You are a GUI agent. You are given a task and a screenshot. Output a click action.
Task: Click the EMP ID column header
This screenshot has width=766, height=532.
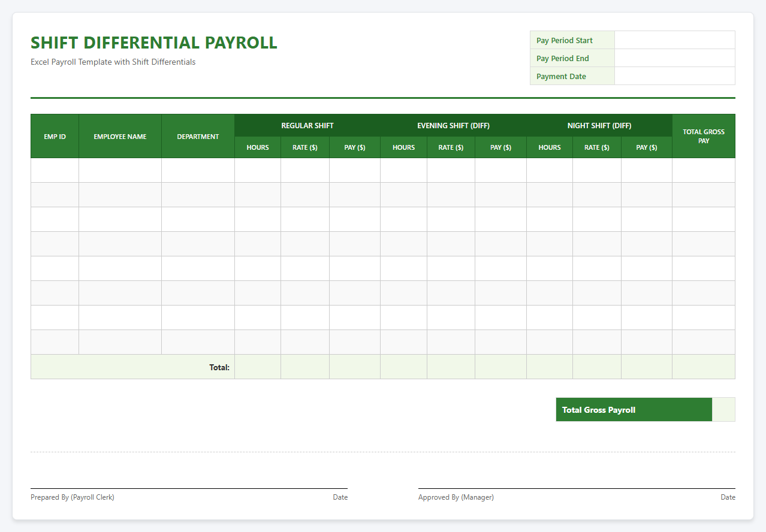point(55,136)
